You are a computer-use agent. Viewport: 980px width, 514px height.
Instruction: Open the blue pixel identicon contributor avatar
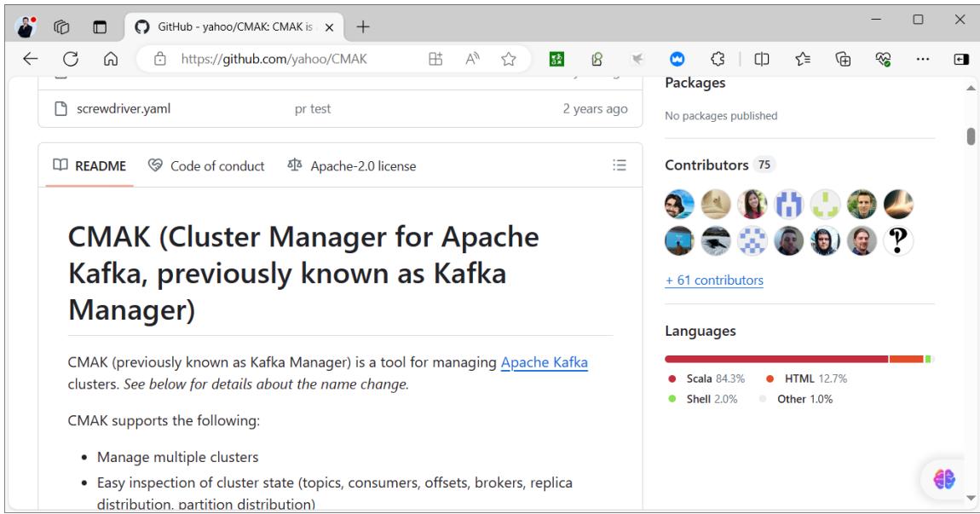[789, 205]
